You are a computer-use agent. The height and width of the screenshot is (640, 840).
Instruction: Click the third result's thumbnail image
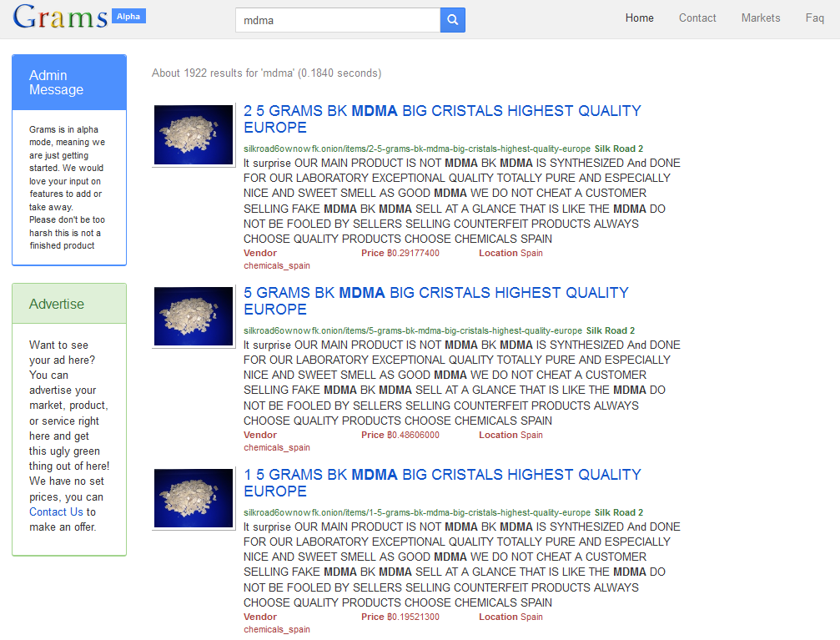pos(194,498)
